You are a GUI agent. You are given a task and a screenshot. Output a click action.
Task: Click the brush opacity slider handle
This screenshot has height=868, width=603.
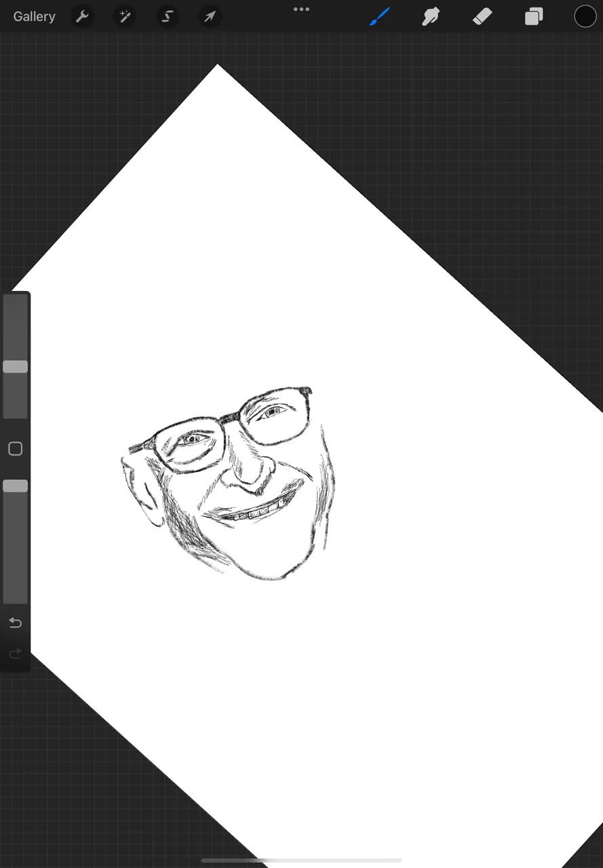point(15,486)
